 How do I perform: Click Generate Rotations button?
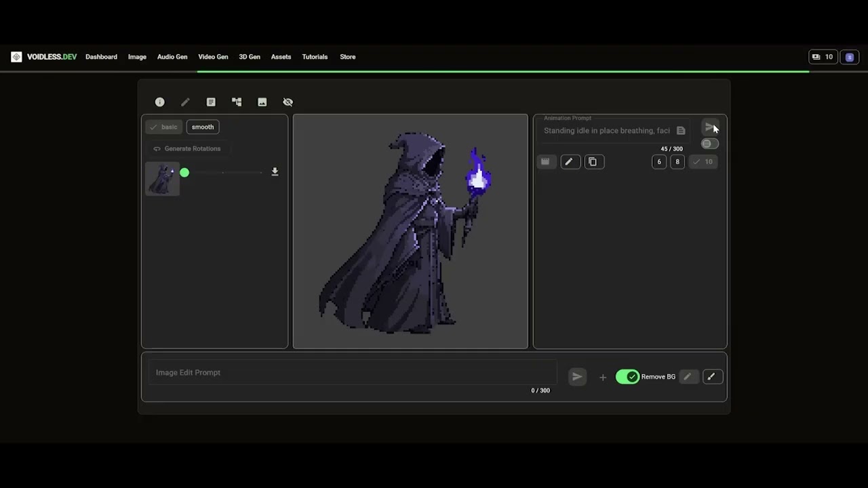[187, 148]
